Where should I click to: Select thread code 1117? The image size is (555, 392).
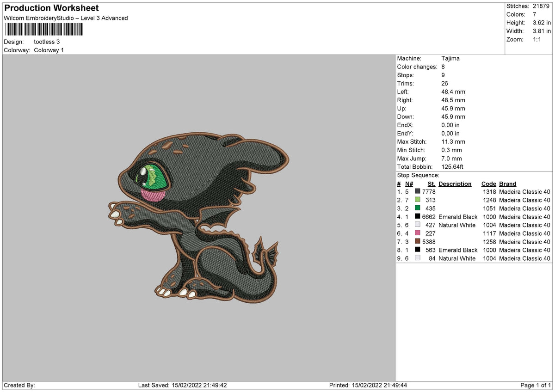click(x=489, y=233)
